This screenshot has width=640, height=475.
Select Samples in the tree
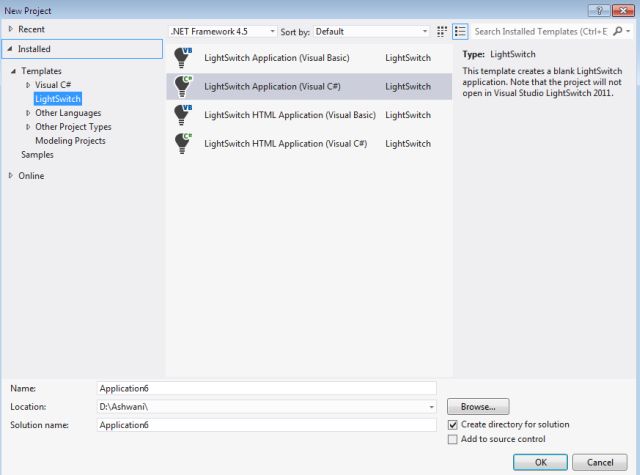(37, 155)
